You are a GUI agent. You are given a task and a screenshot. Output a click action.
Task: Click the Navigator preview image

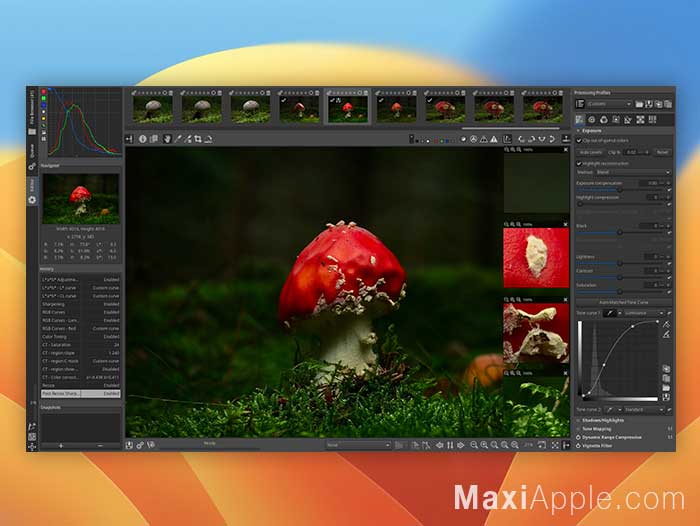click(x=81, y=199)
